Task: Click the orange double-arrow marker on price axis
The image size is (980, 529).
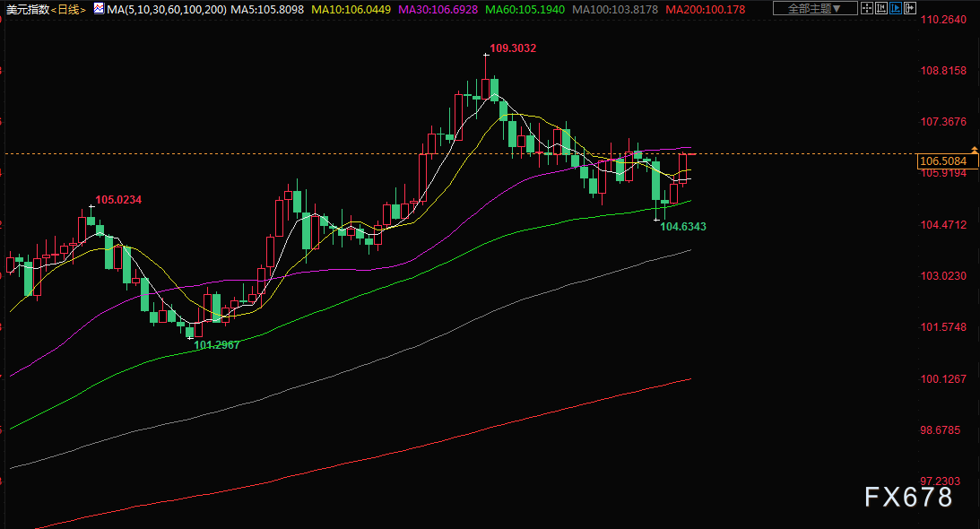Action: 974,149
